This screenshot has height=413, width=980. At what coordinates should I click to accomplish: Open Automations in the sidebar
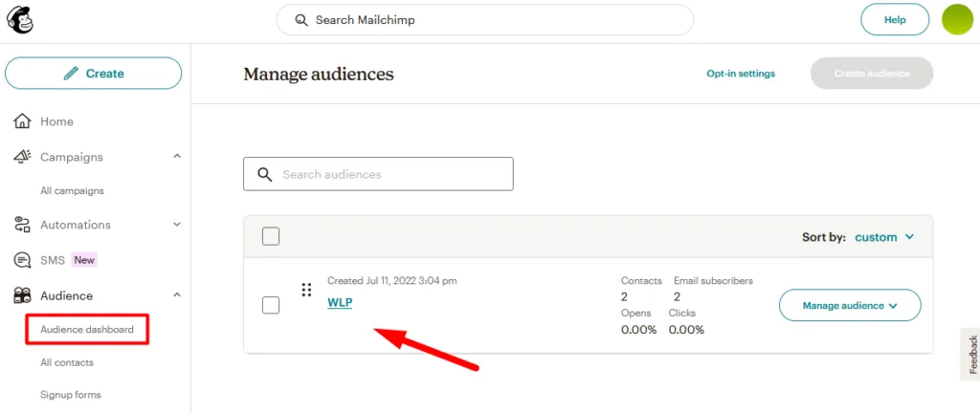point(76,225)
